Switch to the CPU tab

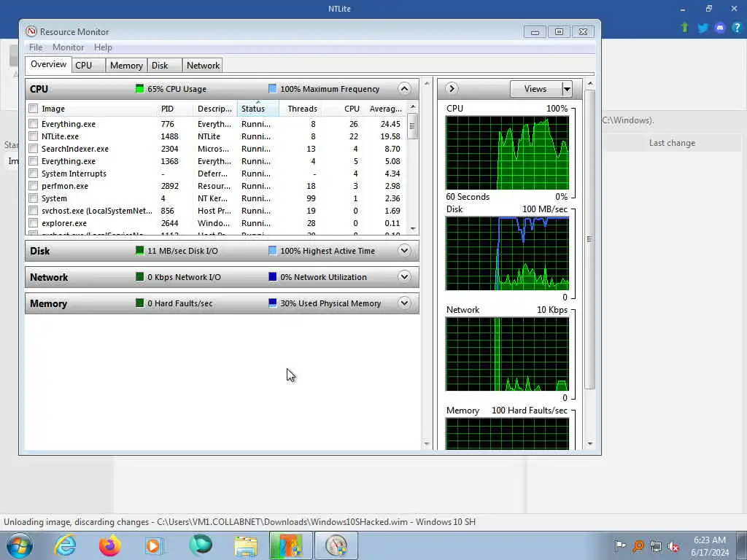coord(88,65)
